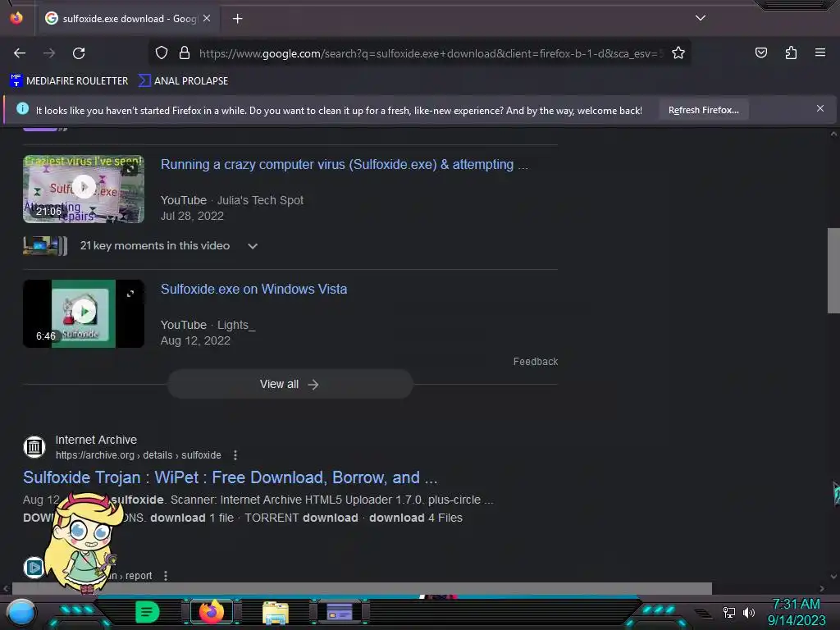Click the notification info icon
Screen dimensions: 840x630
[22, 109]
